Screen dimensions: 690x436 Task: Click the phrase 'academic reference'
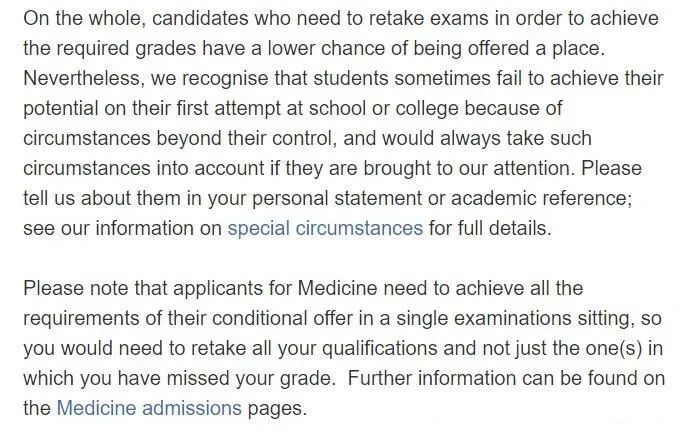point(539,198)
